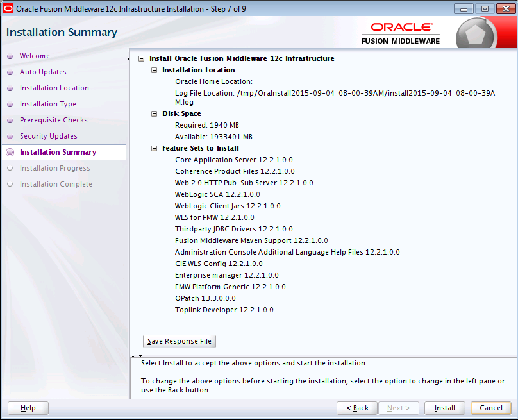The width and height of the screenshot is (518, 420).
Task: Select the Log File Location row
Action: tap(335, 97)
